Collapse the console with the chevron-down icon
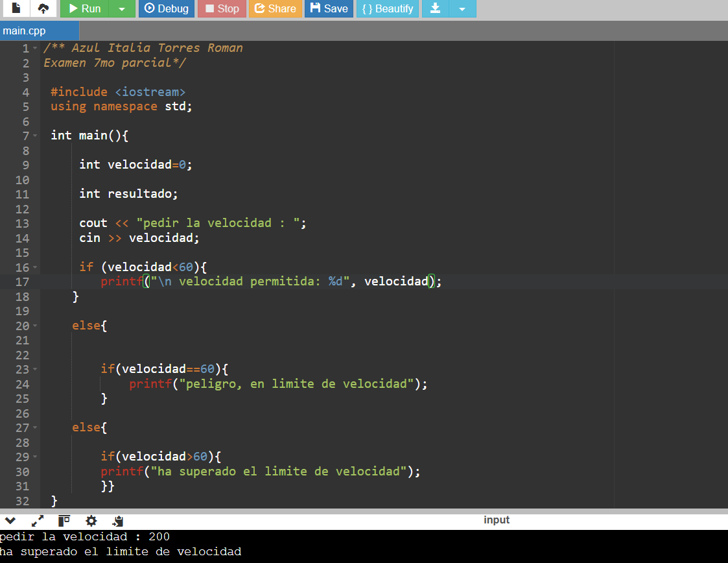The image size is (728, 563). 10,520
